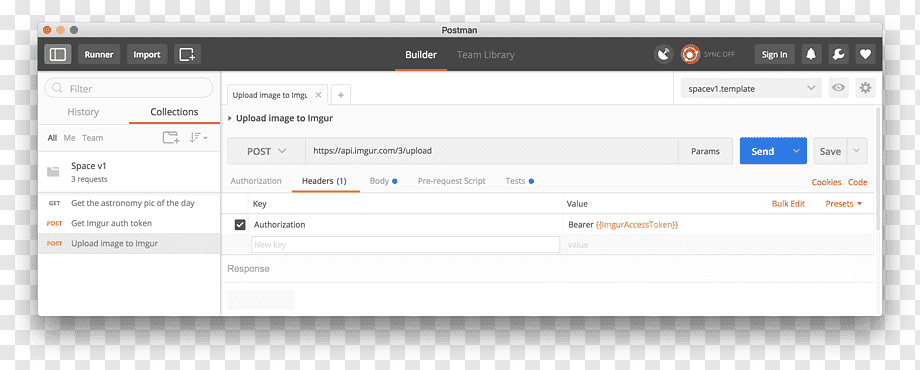The width and height of the screenshot is (920, 370).
Task: Toggle the sidebar layout icon
Action: [x=58, y=55]
